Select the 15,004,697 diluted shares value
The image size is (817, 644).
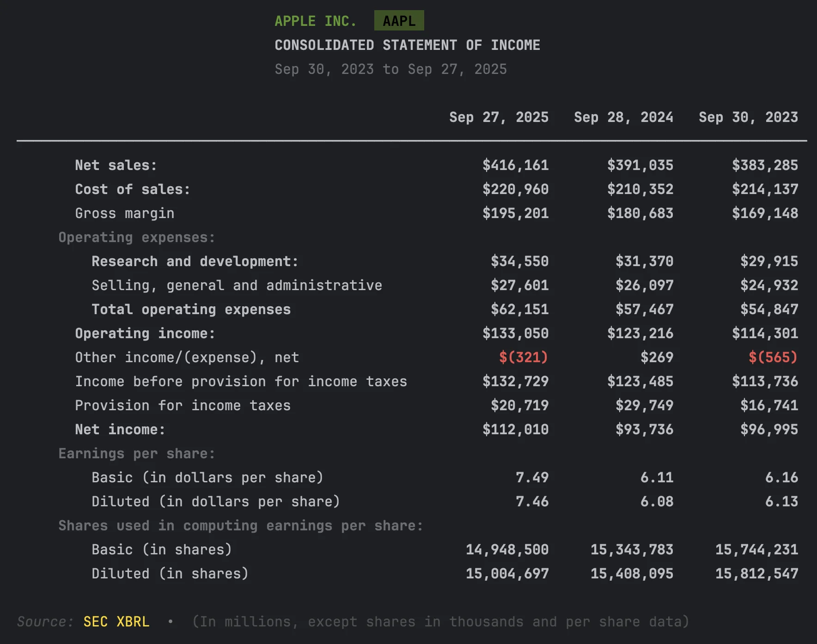point(507,574)
